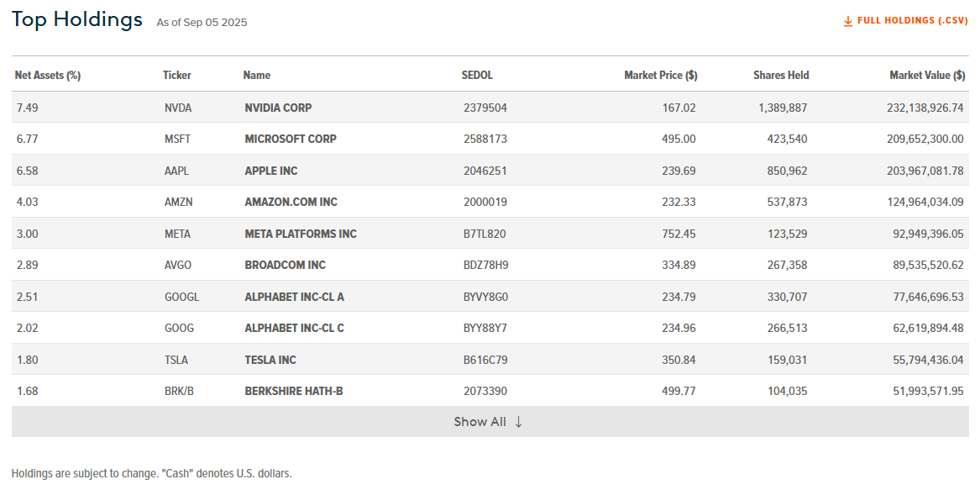Screen dimensions: 980x490
Task: Select the AMAZON.COM INC name cell
Action: (x=291, y=202)
